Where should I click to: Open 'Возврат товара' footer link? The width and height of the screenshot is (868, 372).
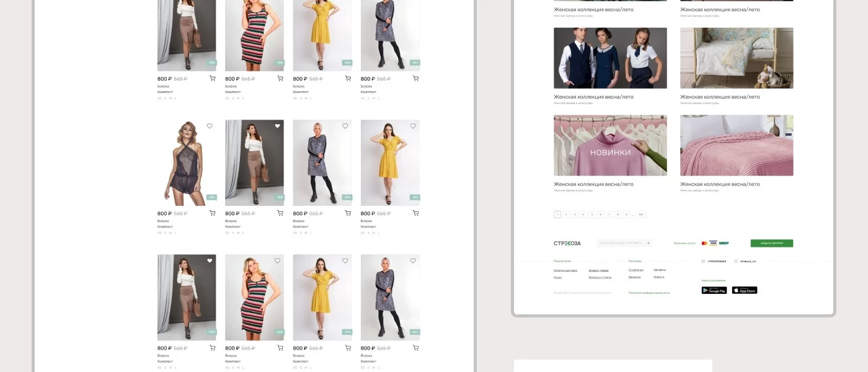tap(598, 270)
